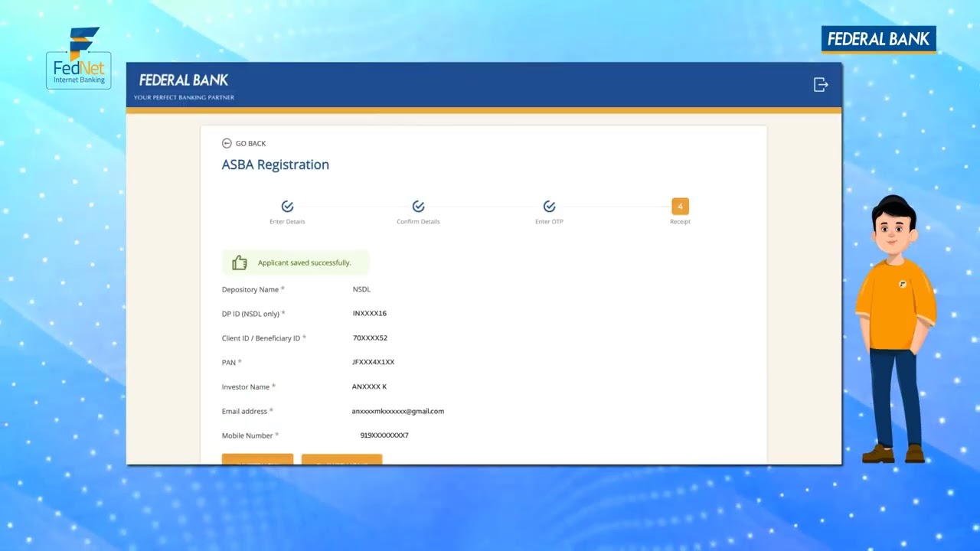Viewport: 980px width, 551px height.
Task: Click the Federal Bank logo at top right
Action: (x=879, y=40)
